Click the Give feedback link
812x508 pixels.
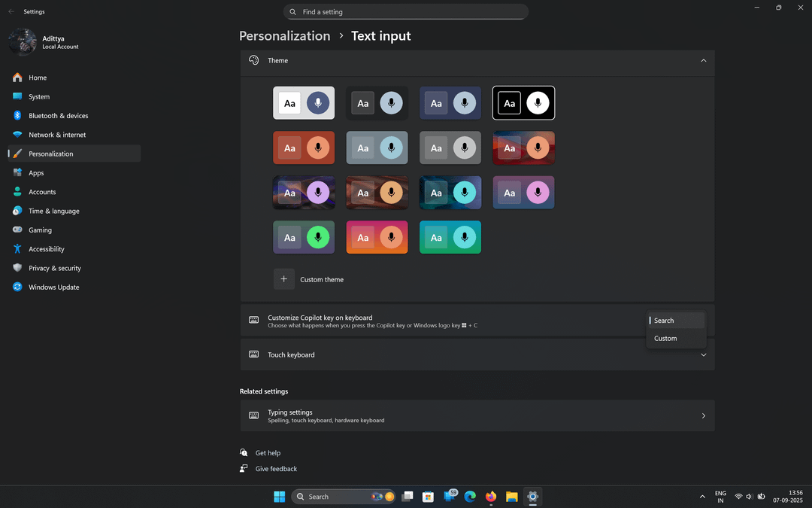click(276, 469)
